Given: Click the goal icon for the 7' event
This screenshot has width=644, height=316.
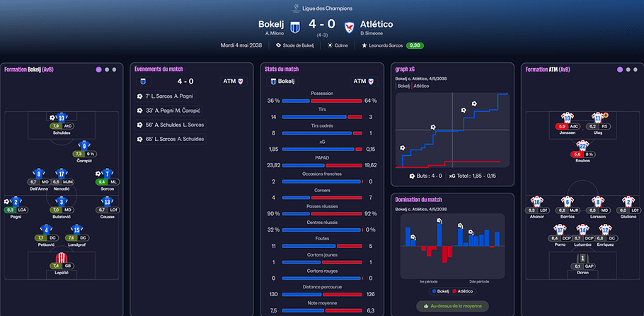Looking at the screenshot, I should click(139, 96).
